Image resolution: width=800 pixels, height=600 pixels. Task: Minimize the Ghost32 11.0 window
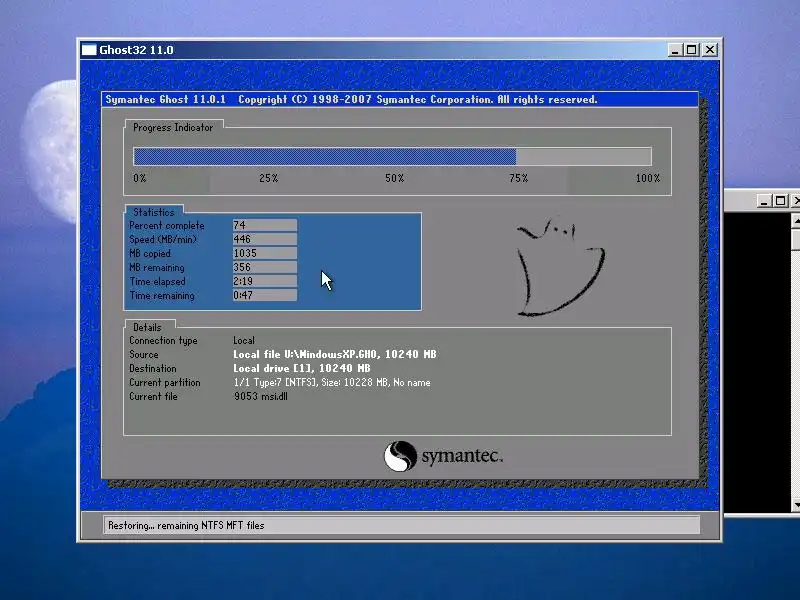pyautogui.click(x=674, y=50)
